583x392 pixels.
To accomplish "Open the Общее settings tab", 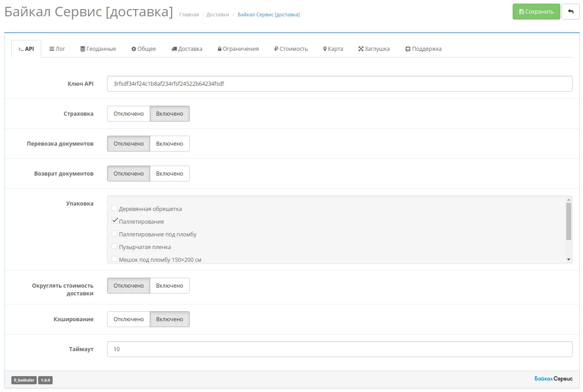I will 143,49.
